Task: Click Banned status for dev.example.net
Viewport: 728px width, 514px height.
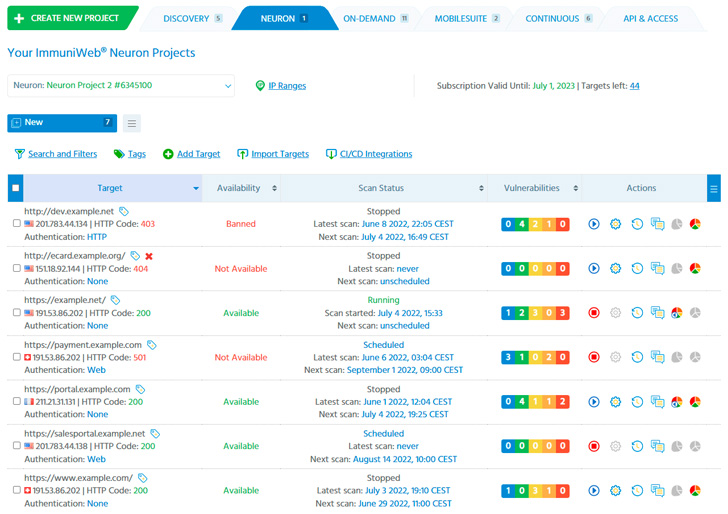Action: (x=241, y=224)
